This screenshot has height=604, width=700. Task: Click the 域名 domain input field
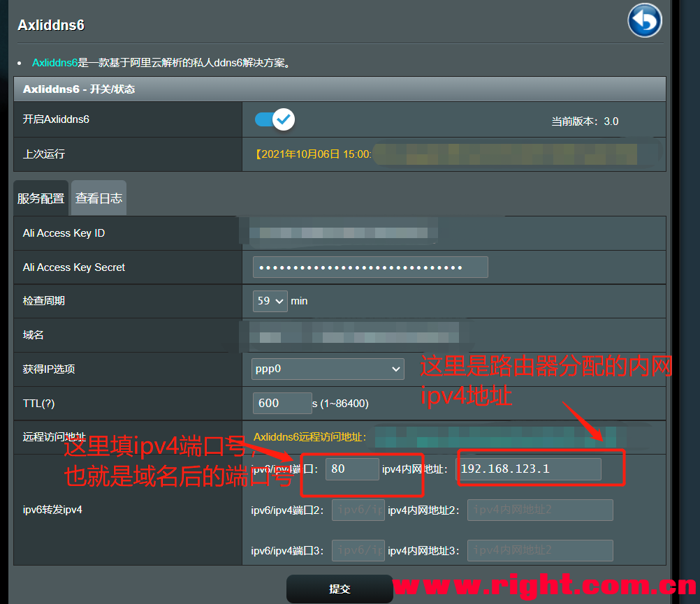355,334
